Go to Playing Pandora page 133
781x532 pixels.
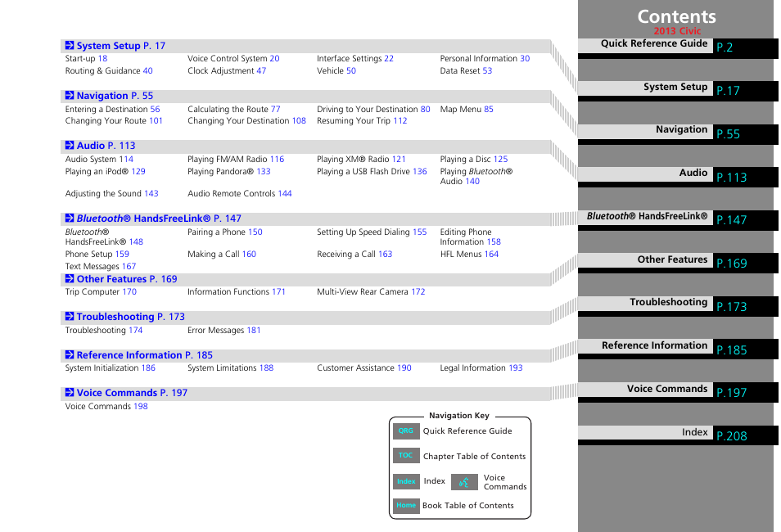(x=229, y=171)
